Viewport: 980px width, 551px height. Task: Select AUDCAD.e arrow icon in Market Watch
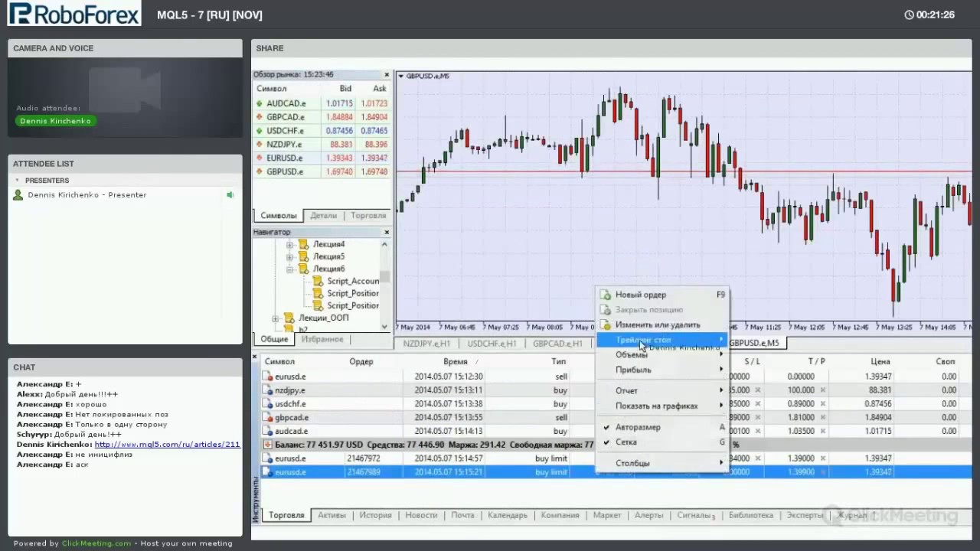(260, 103)
